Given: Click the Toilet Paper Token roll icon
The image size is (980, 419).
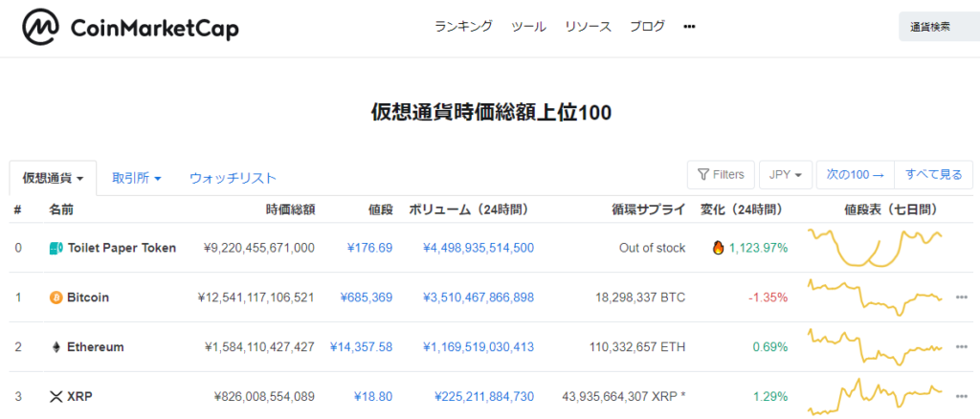Looking at the screenshot, I should [x=56, y=249].
